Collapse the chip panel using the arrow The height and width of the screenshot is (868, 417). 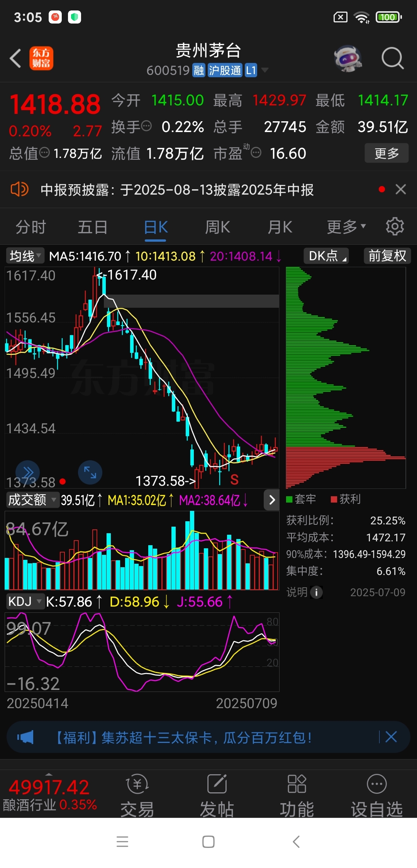tap(272, 500)
